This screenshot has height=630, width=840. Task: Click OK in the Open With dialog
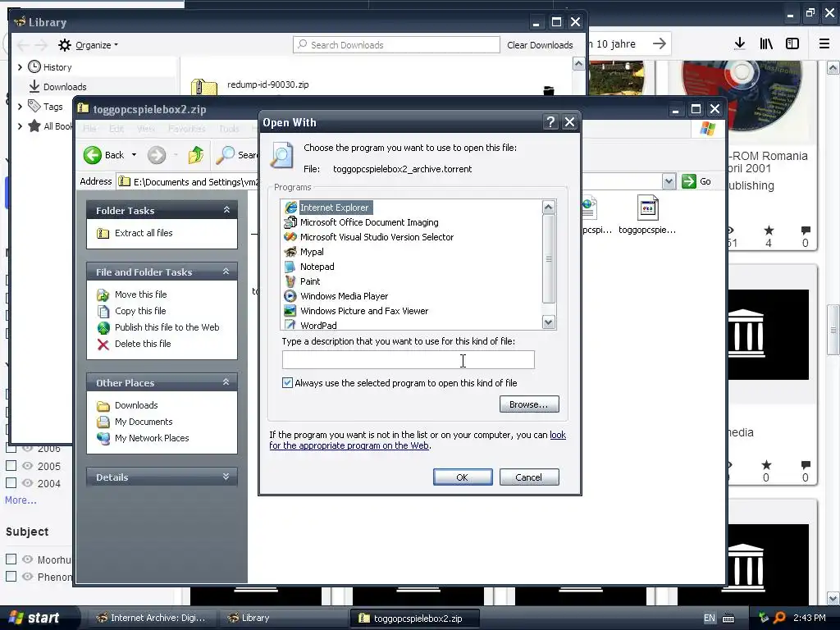[463, 477]
